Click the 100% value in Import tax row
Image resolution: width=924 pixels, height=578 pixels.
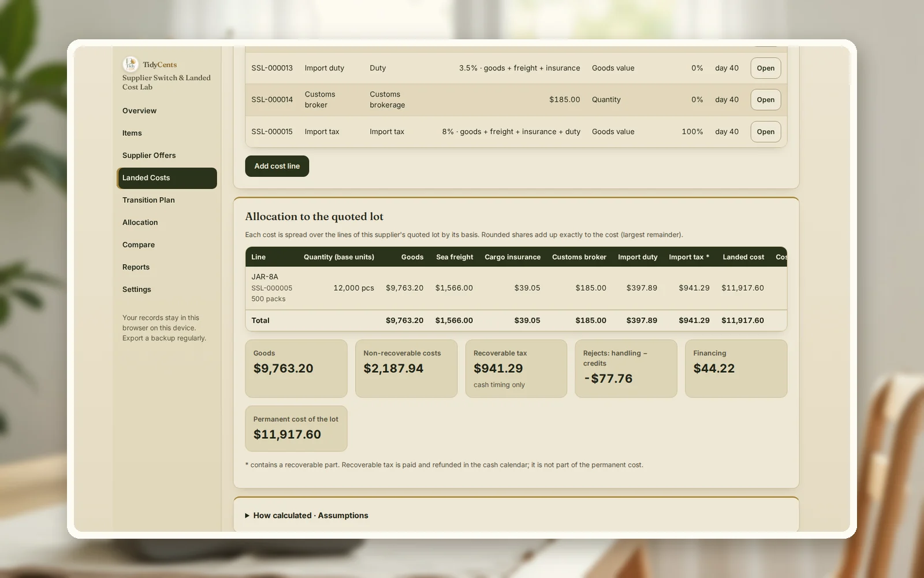click(692, 132)
